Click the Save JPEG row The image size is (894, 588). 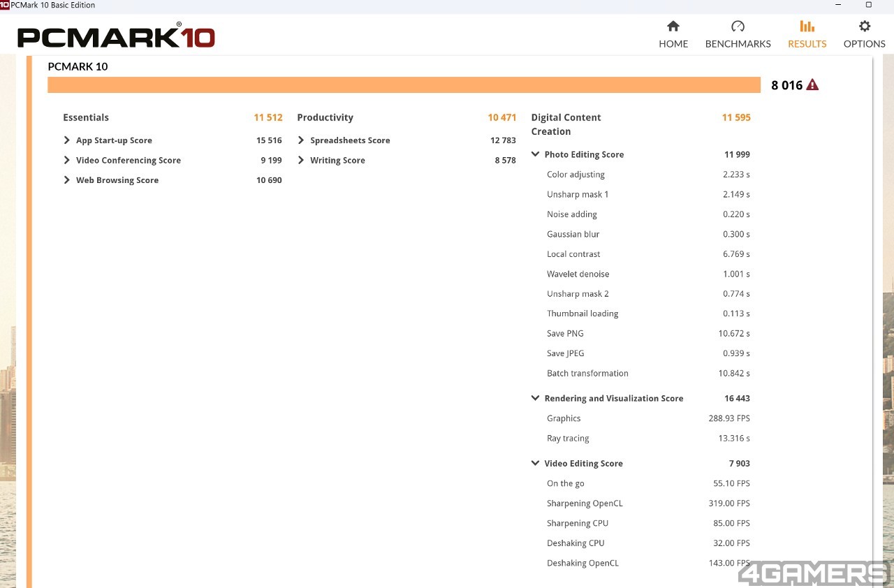pos(648,353)
